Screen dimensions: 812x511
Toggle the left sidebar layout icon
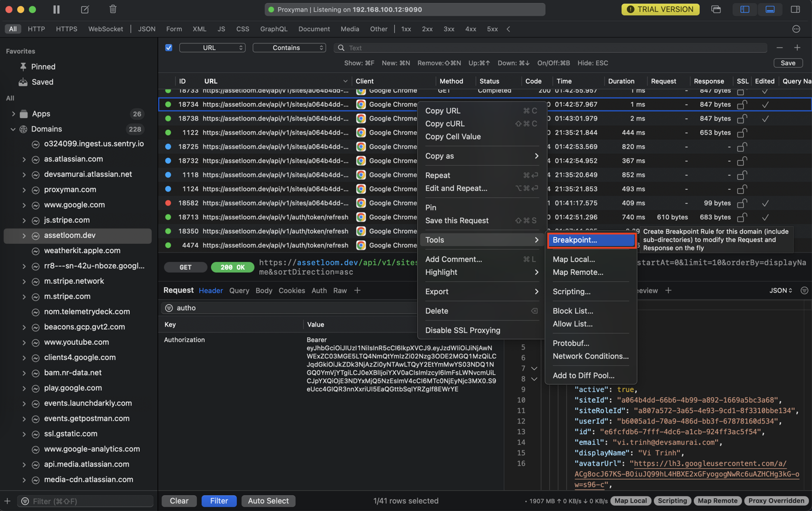744,9
